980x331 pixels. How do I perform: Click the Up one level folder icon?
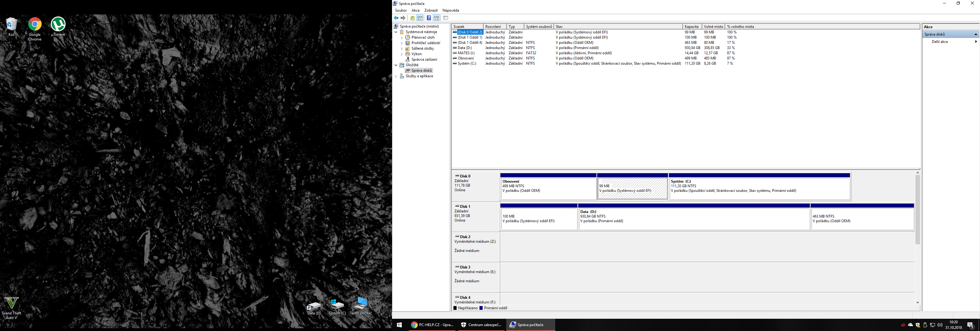click(x=413, y=18)
